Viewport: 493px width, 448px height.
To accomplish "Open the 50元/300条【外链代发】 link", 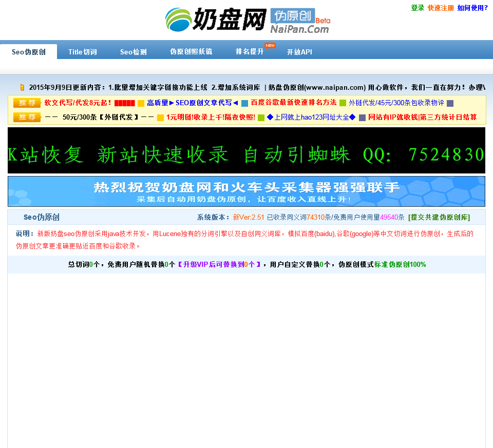I will (99, 117).
